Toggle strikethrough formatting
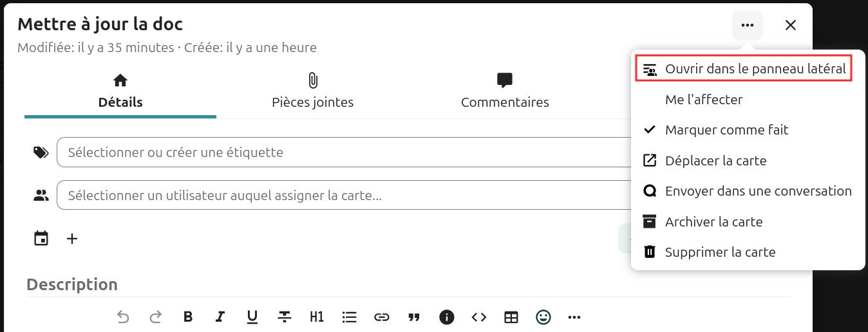The image size is (868, 332). [x=285, y=317]
